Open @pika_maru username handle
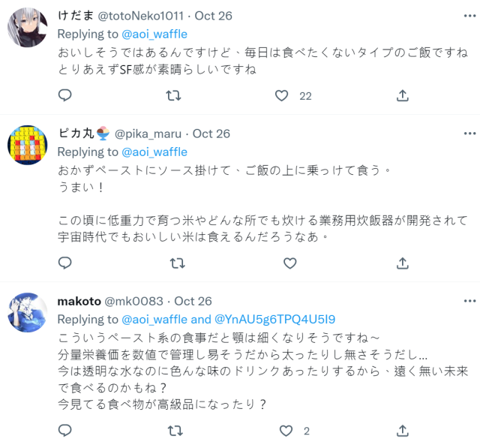This screenshot has height=448, width=480. (148, 134)
